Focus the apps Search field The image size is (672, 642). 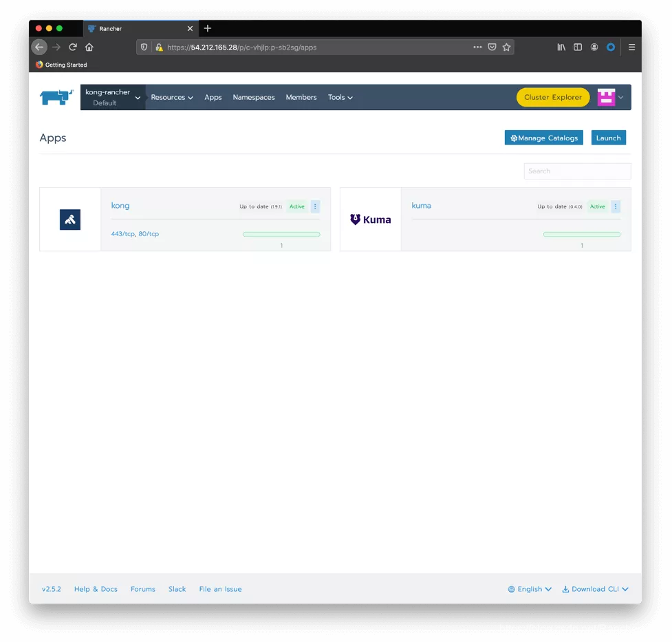point(577,171)
